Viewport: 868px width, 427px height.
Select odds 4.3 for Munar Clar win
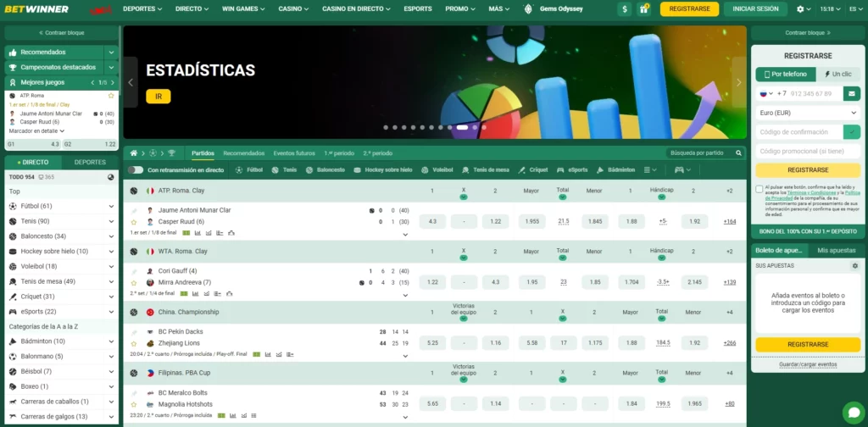coord(433,221)
